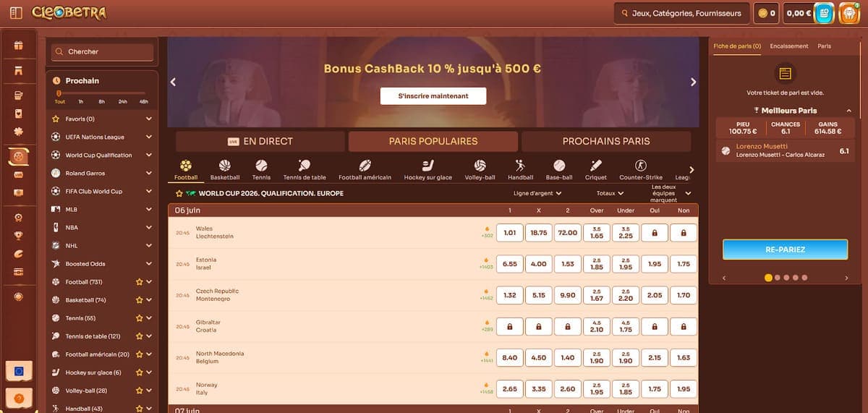Select odds 9.90 for Montenegro win
Image resolution: width=868 pixels, height=413 pixels.
click(568, 295)
